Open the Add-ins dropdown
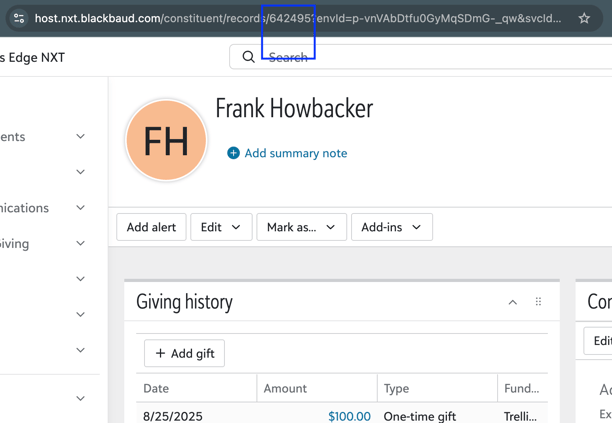 coord(392,227)
